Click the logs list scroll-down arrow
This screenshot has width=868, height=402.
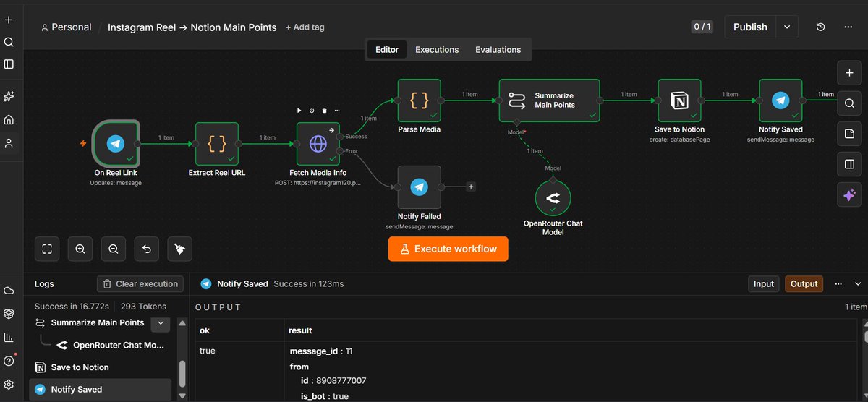182,396
